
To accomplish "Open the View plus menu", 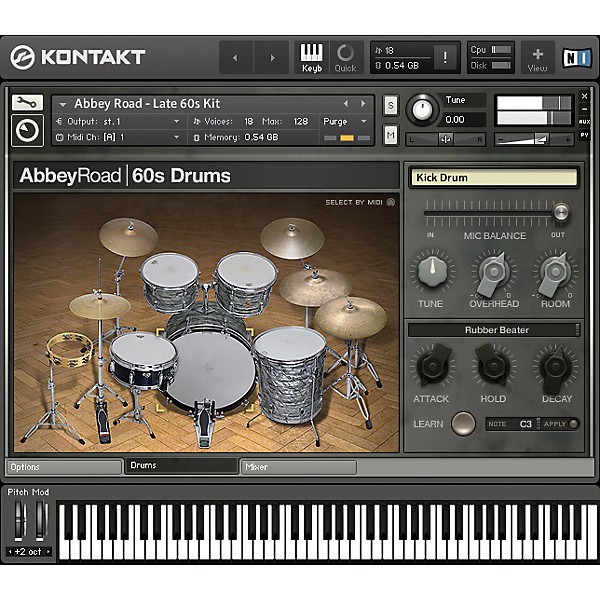I will [x=538, y=58].
